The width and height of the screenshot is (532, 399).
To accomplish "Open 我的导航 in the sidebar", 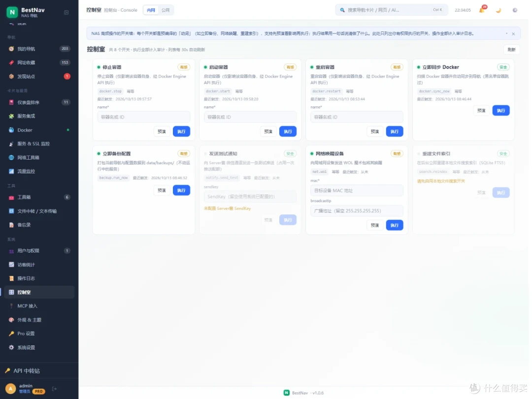I will coord(39,49).
